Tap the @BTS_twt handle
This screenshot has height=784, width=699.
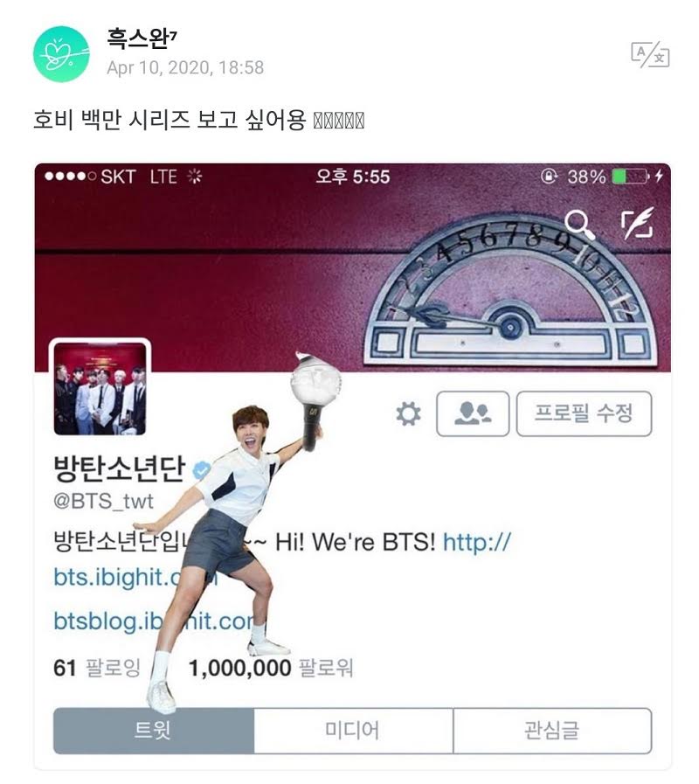(x=103, y=501)
